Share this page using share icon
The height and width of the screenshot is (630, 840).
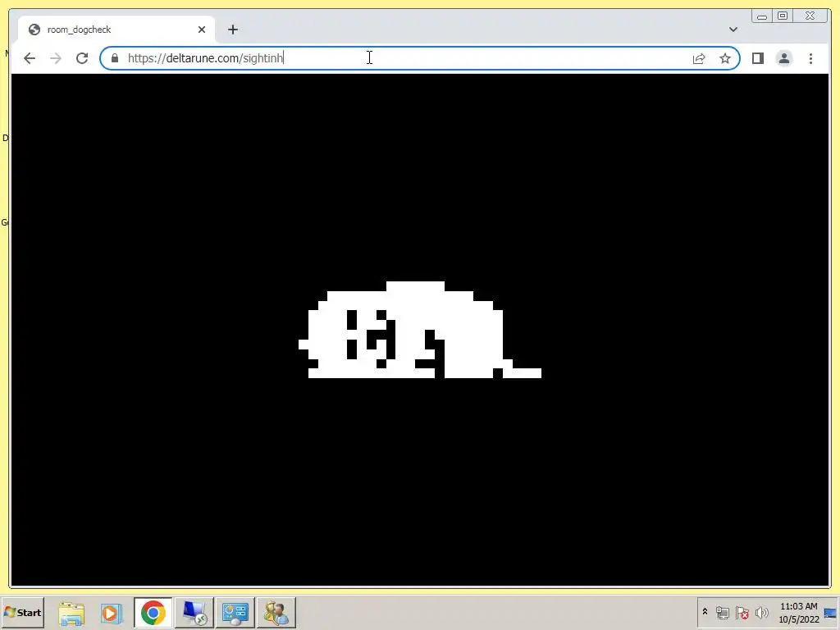(699, 58)
